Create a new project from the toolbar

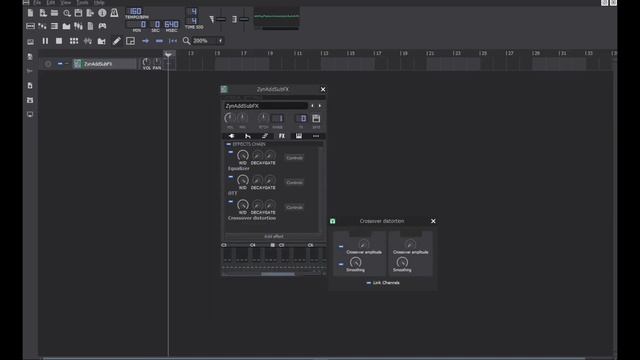coord(31,13)
